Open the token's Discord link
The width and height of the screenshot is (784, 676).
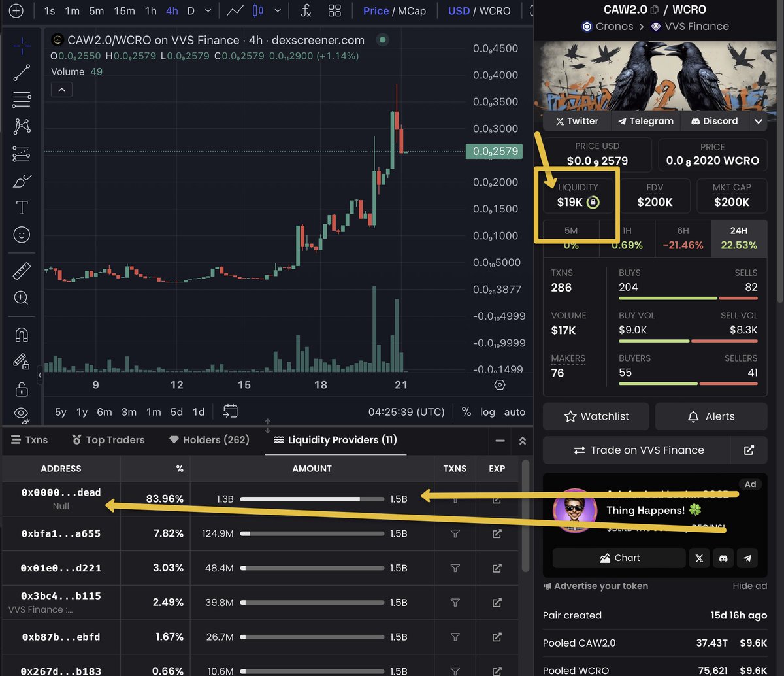713,121
